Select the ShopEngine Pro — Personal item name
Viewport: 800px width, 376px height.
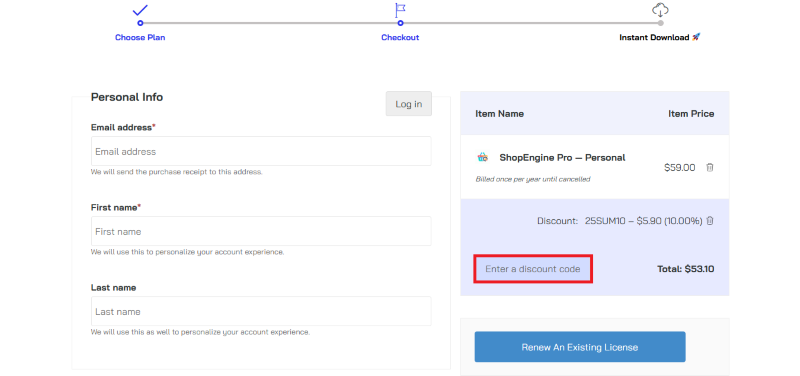pos(562,158)
